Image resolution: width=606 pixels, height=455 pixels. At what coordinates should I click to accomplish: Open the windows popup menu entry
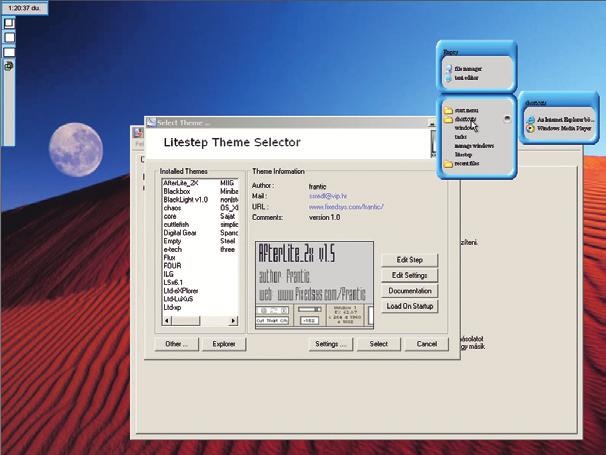point(465,128)
